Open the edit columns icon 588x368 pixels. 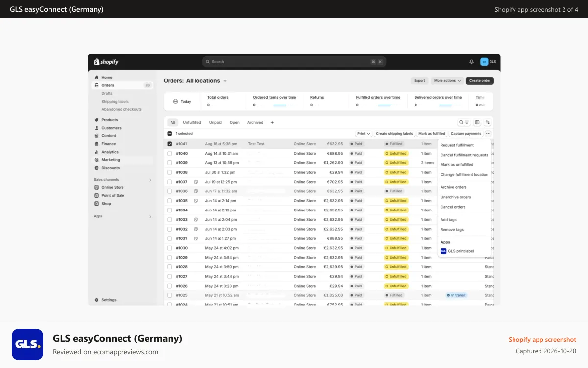pyautogui.click(x=477, y=122)
